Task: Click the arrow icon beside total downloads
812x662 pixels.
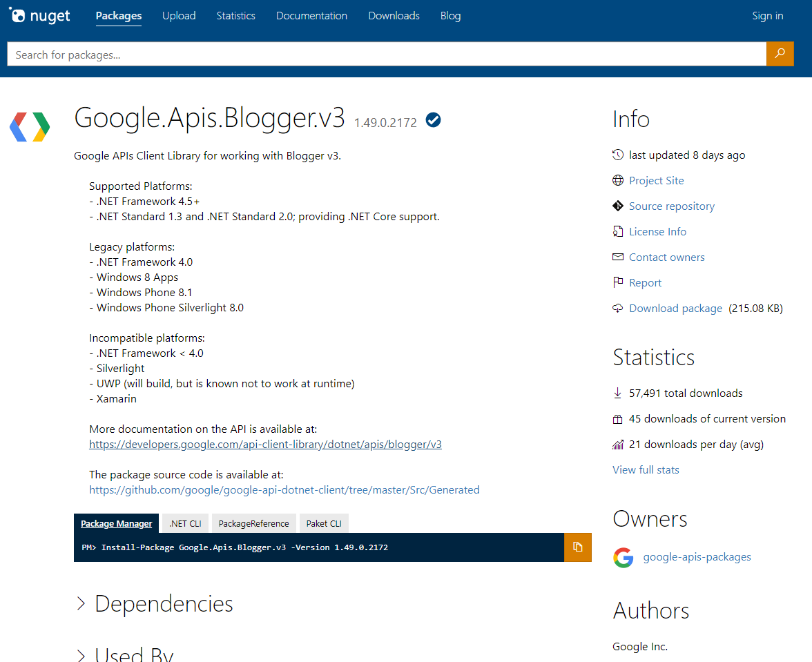Action: (617, 393)
